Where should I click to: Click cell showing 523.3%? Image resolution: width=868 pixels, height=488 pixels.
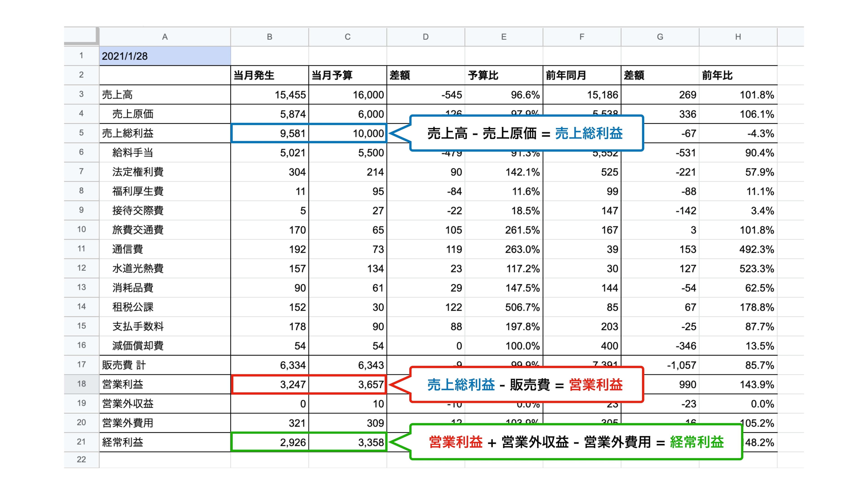(738, 268)
